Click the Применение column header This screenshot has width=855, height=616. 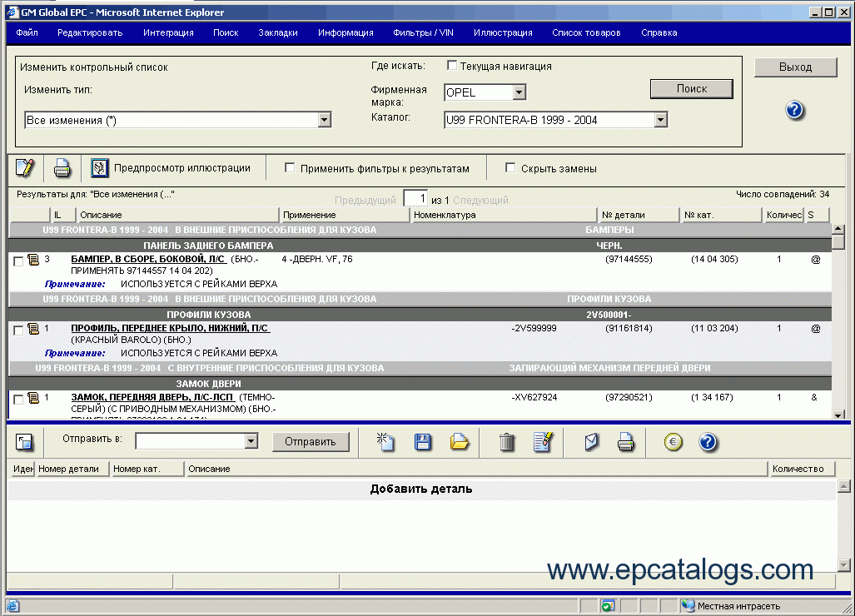click(344, 215)
